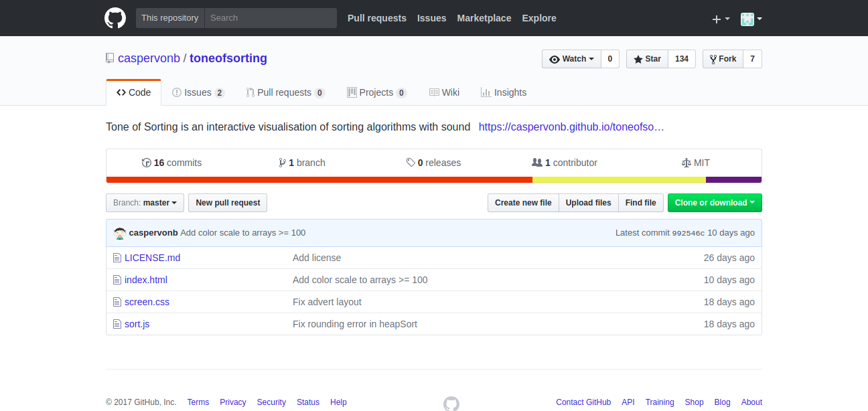Viewport: 868px width, 411px height.
Task: Open the sort.js file
Action: point(137,324)
